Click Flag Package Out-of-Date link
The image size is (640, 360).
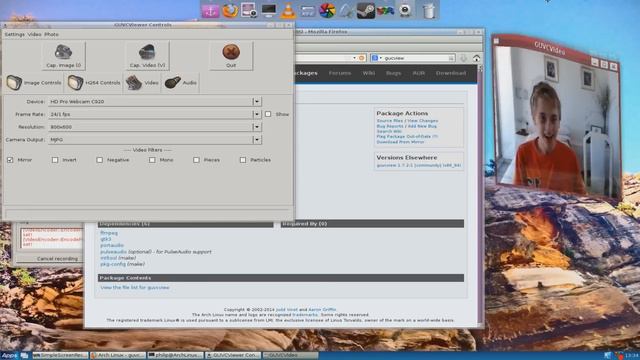[x=407, y=137]
